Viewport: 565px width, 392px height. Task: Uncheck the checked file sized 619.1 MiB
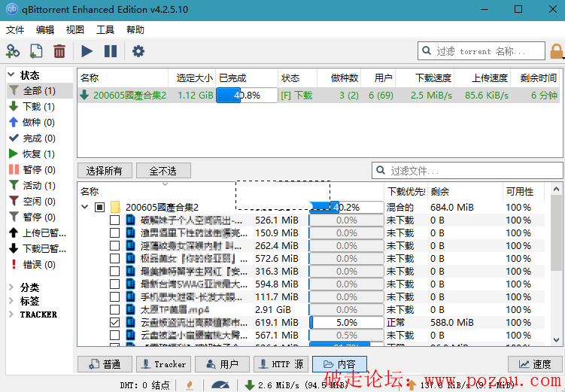114,322
